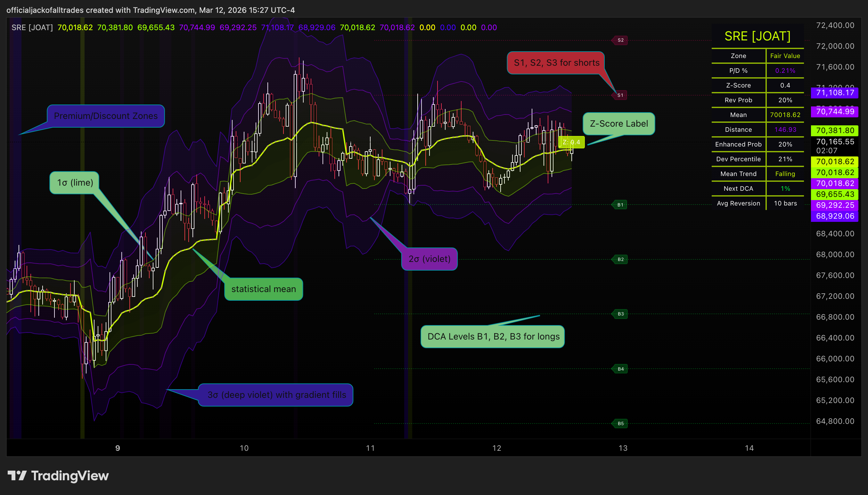Click the 'S1, S2, S3 for shorts' callout

point(556,63)
